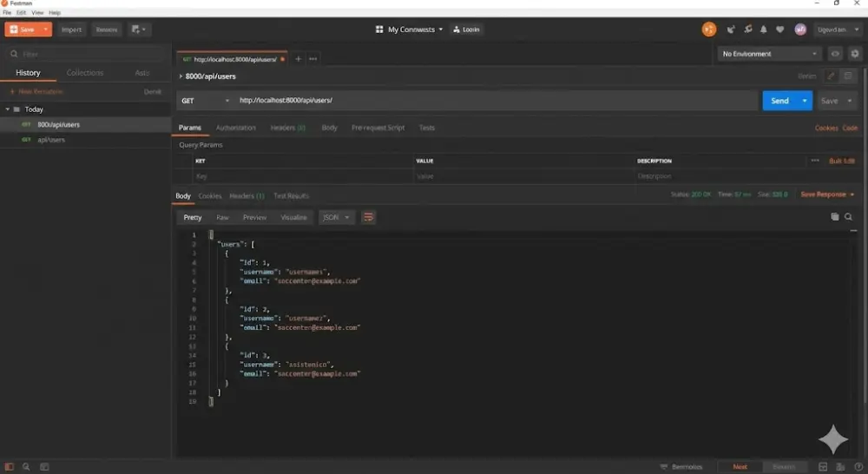Collapse the Today history group
The height and width of the screenshot is (474, 868).
pos(8,109)
